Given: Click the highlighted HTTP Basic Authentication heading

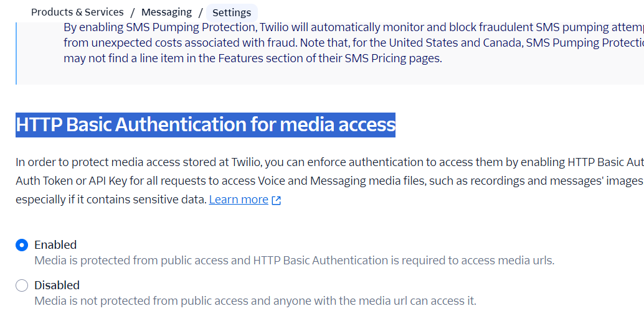Looking at the screenshot, I should point(206,125).
